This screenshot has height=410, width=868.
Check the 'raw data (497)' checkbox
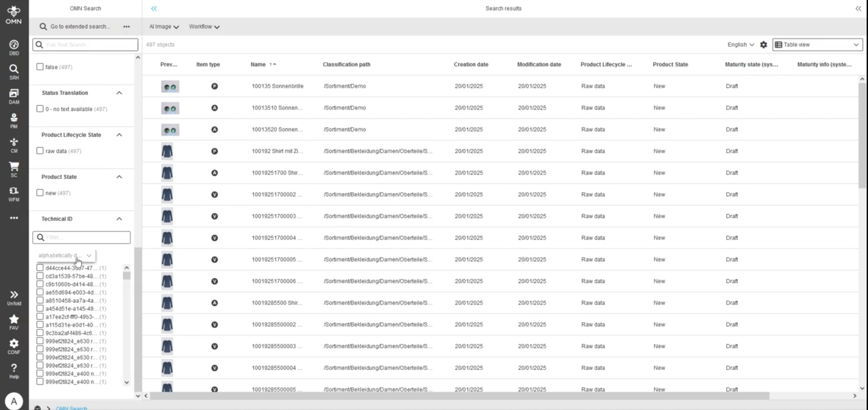(40, 151)
